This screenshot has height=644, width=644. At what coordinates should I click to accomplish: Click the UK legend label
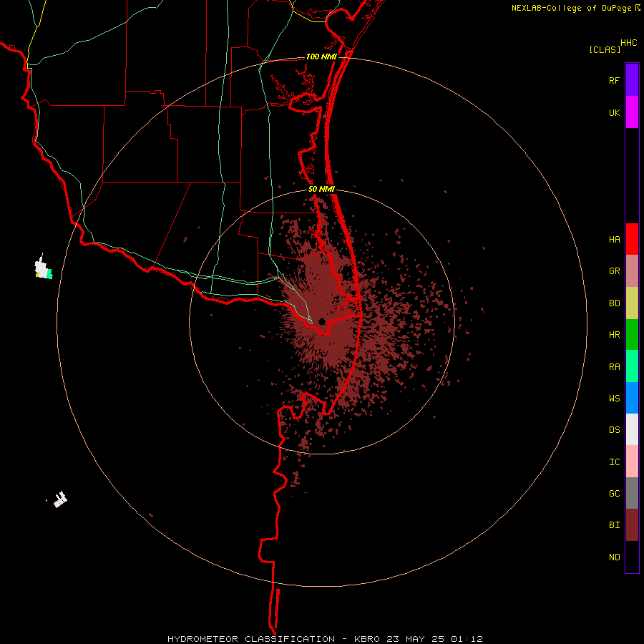point(614,112)
